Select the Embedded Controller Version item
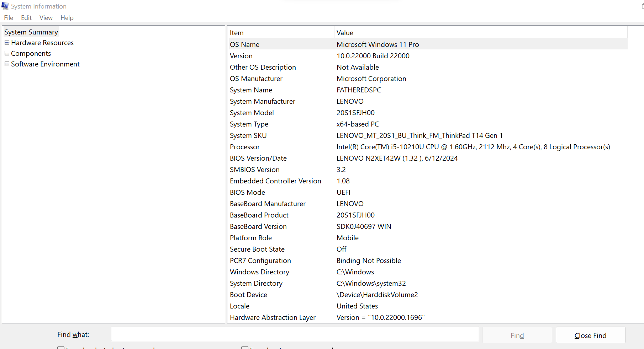Screen dimensions: 644x349 [x=275, y=181]
